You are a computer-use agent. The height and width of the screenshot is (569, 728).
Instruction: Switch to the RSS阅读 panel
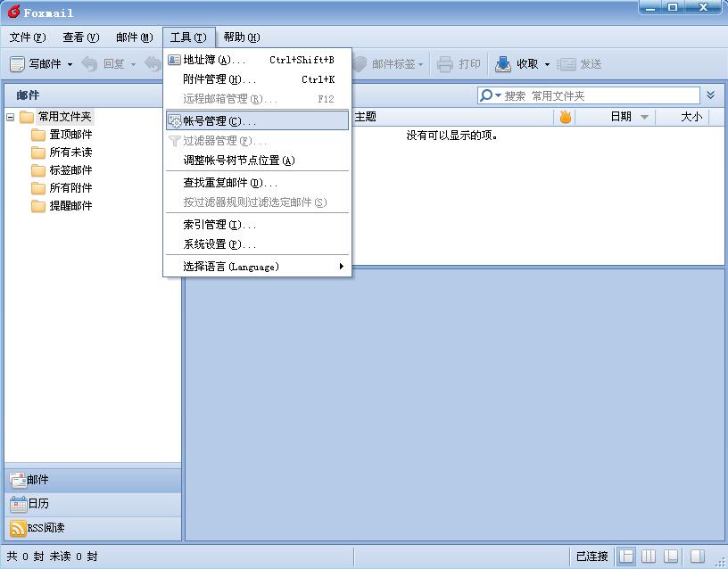coord(93,528)
